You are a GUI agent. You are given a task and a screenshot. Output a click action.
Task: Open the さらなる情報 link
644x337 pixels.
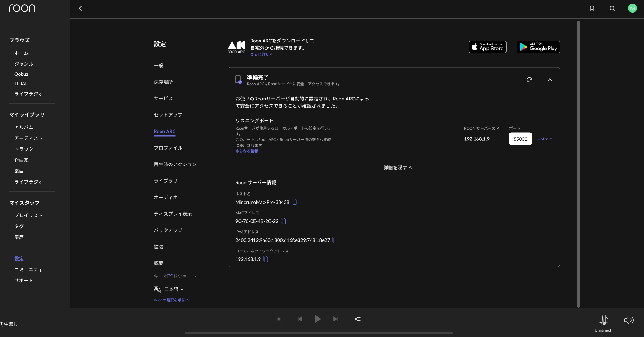[x=246, y=151]
